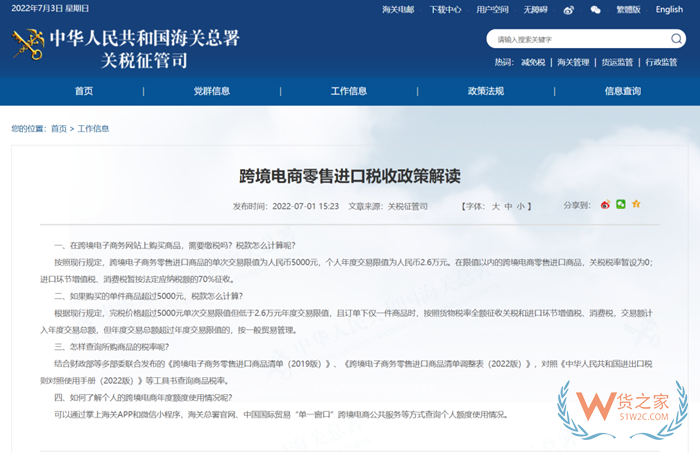Open the WeChat icon in top bar
The height and width of the screenshot is (453, 700).
point(595,10)
